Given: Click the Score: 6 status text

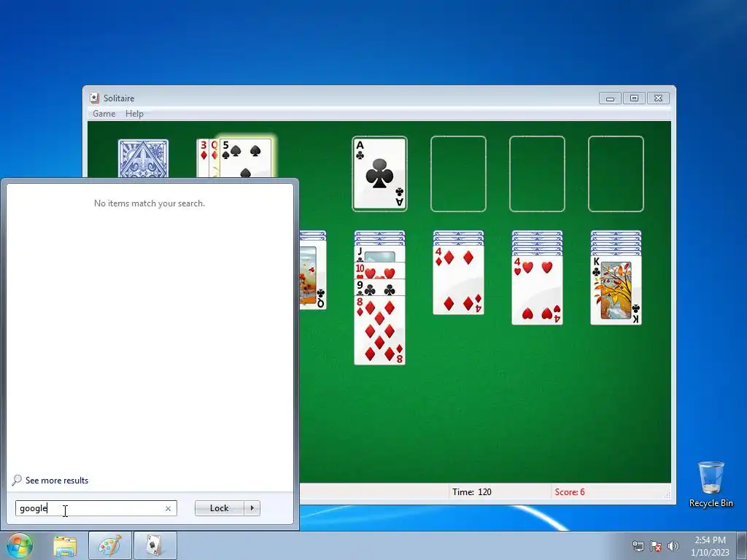Looking at the screenshot, I should coord(569,492).
